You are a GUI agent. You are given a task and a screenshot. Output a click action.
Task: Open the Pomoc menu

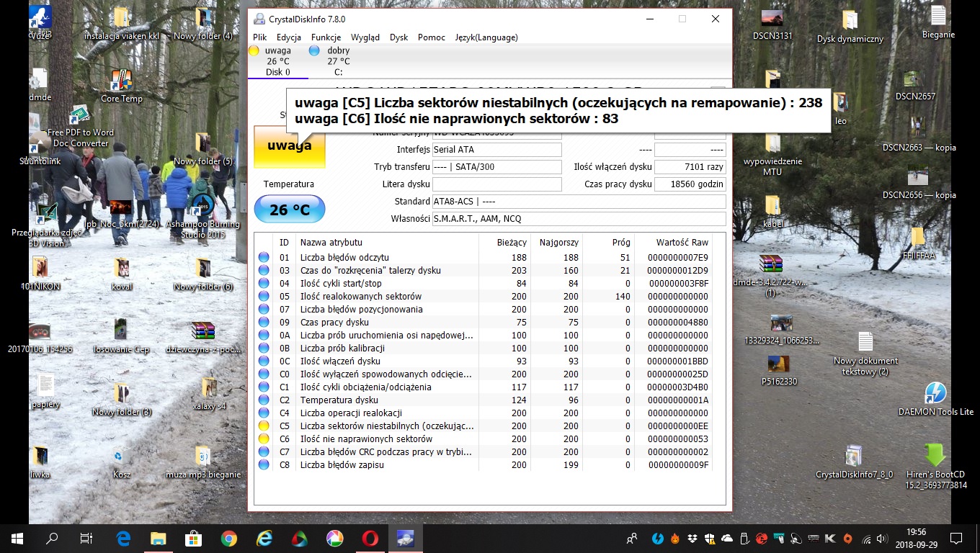(x=432, y=37)
